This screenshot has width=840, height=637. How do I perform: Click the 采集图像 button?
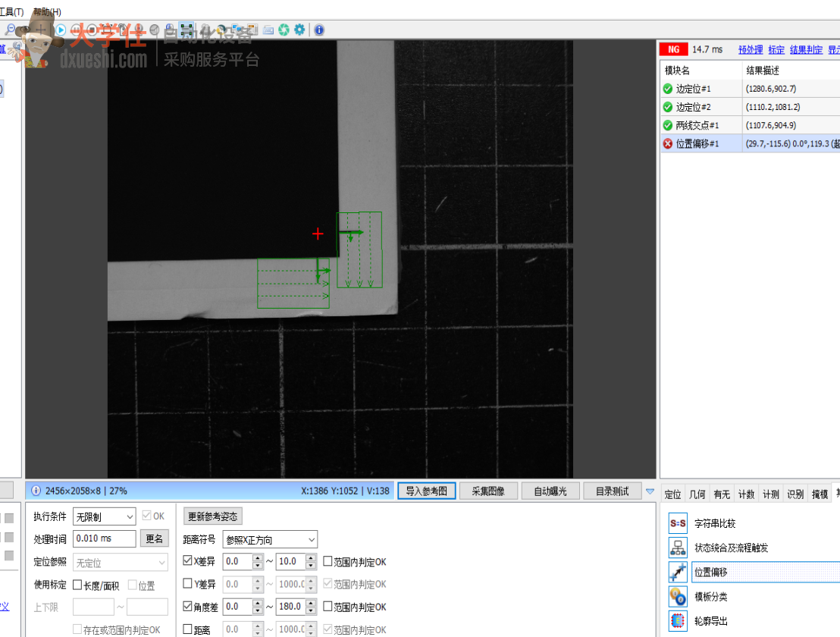tap(488, 491)
